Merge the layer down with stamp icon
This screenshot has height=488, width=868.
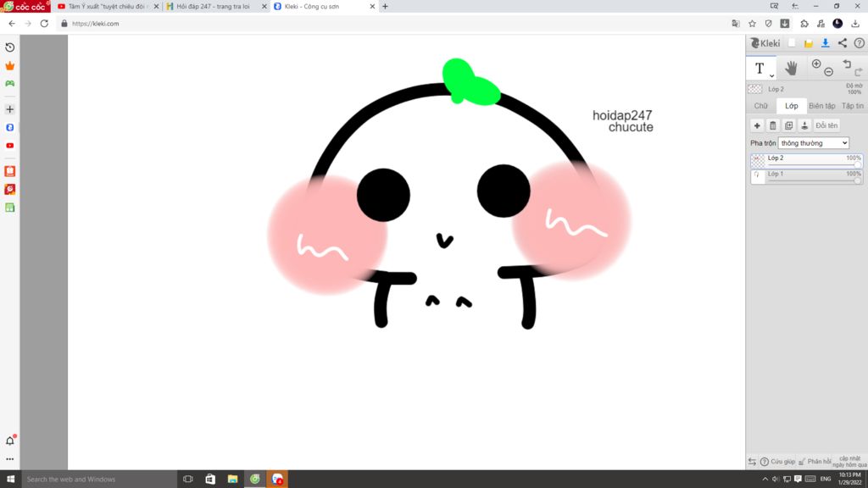pos(805,125)
